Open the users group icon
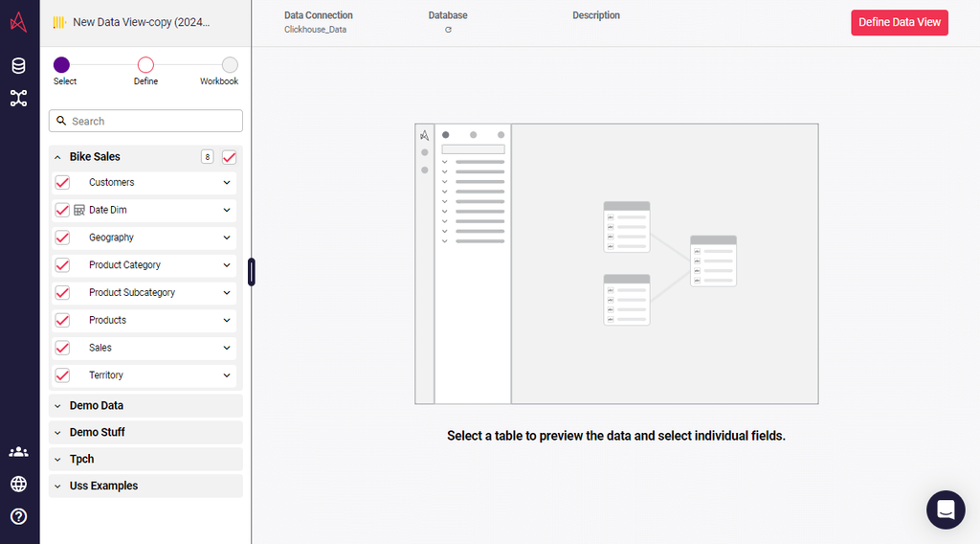The image size is (980, 544). point(18,452)
